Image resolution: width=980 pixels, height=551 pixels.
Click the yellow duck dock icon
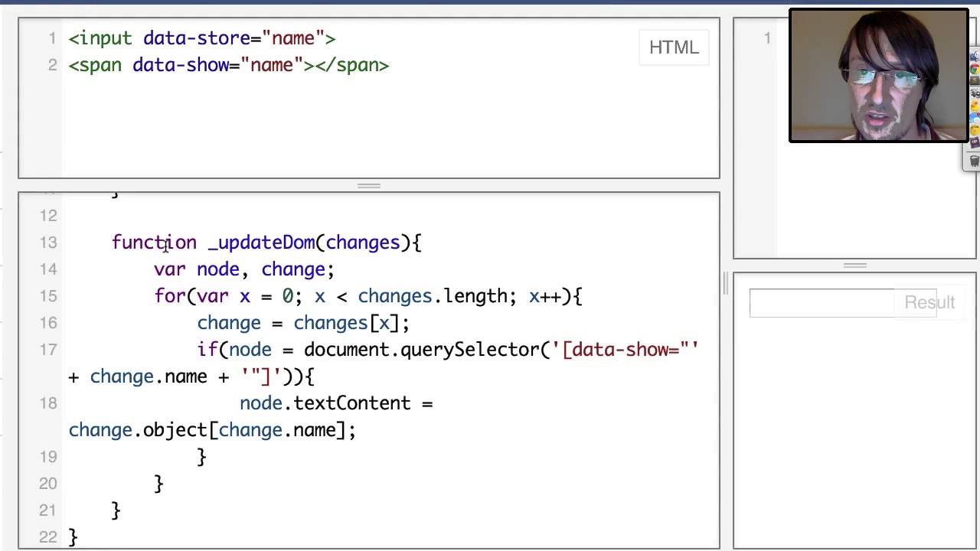pos(975,105)
